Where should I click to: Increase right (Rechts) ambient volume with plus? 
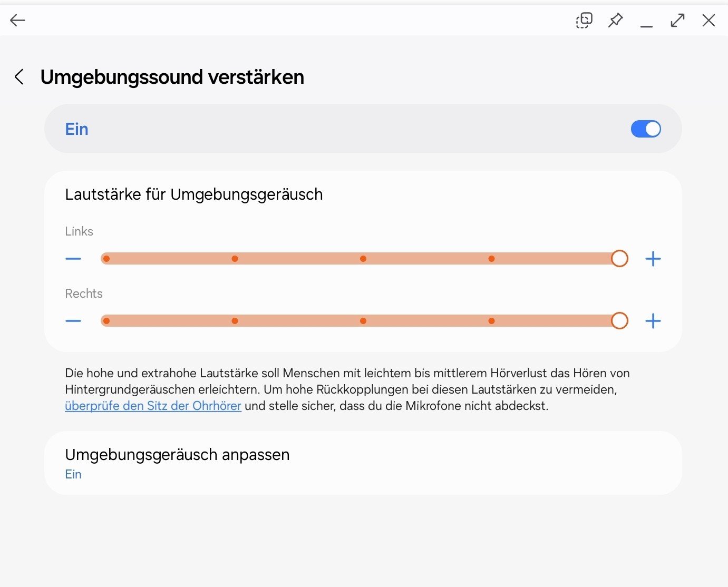(x=653, y=321)
